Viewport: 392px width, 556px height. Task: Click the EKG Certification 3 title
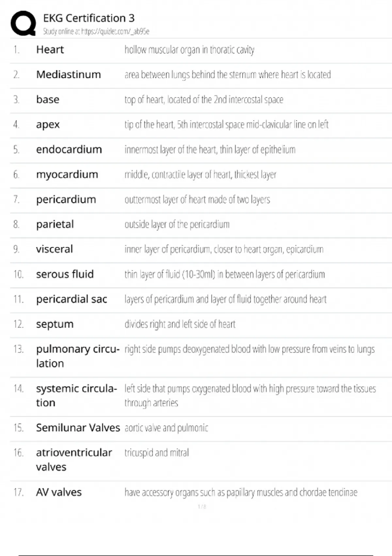(x=89, y=18)
